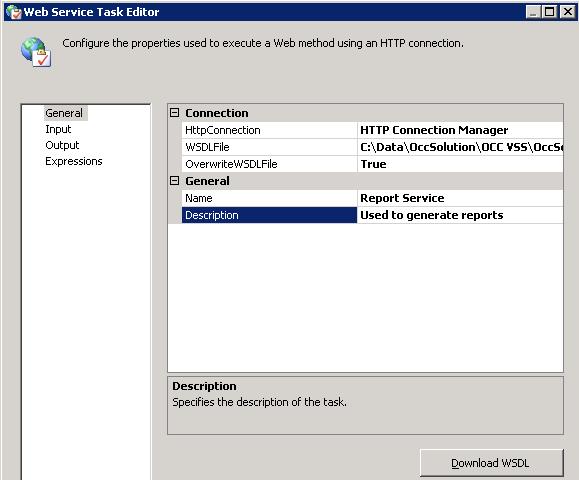Click the 'General' group header in grid
Screen dimensions: 579x480
coord(207,181)
